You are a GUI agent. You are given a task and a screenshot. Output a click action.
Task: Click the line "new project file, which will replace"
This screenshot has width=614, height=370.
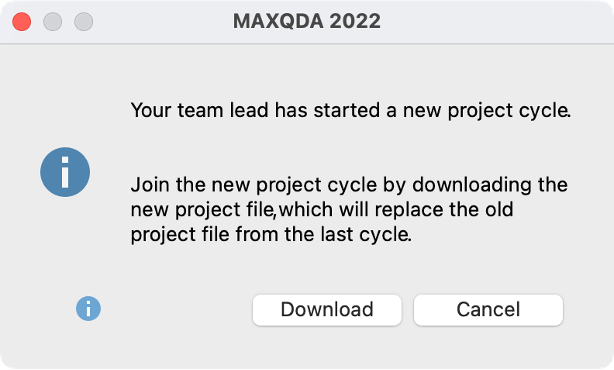[322, 209]
